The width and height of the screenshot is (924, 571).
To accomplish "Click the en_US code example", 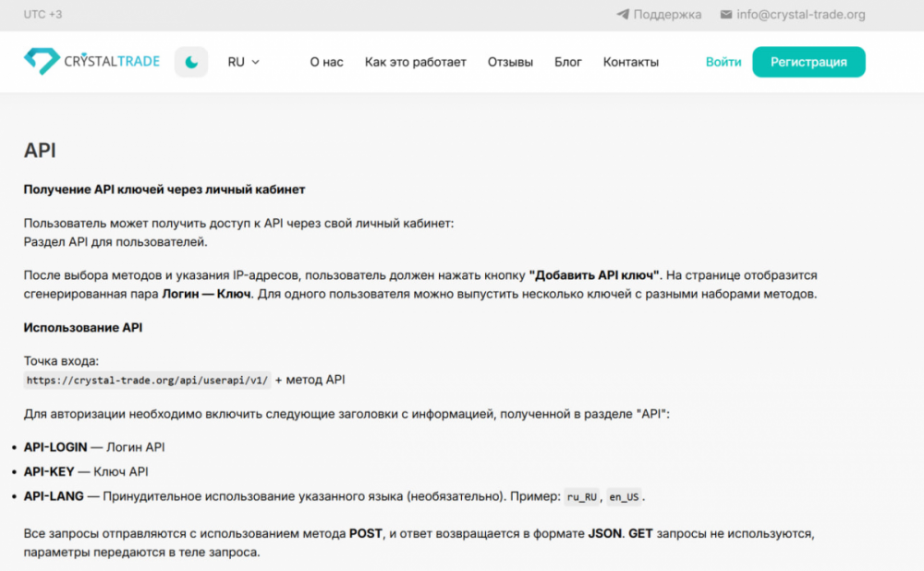I will [624, 497].
